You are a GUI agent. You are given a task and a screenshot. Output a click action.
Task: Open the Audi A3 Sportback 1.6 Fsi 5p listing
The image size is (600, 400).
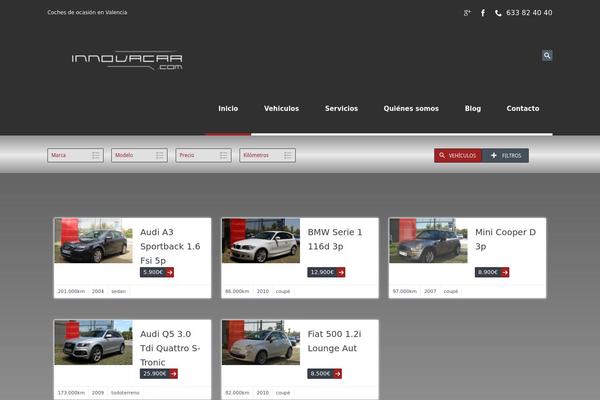click(170, 246)
